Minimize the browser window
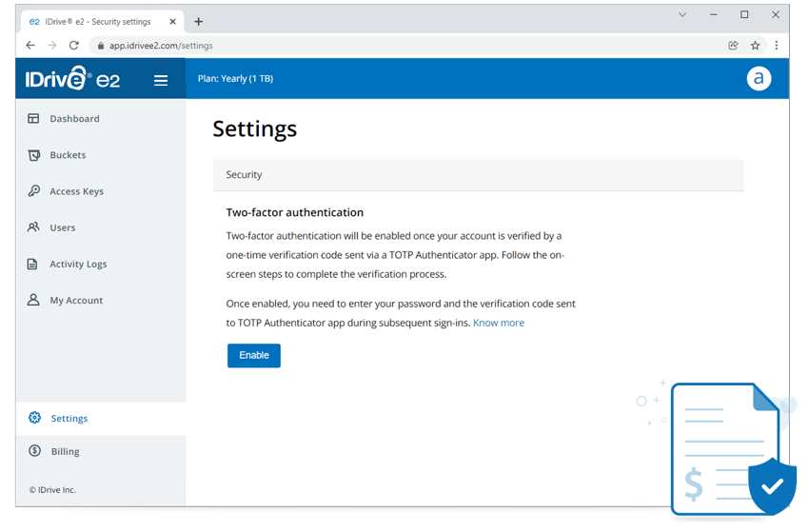809x532 pixels. tap(714, 14)
